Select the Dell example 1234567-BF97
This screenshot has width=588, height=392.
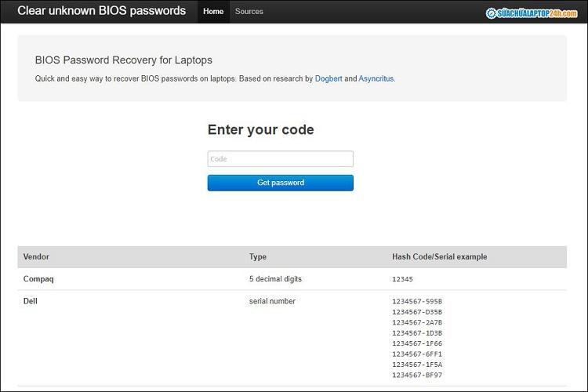417,375
